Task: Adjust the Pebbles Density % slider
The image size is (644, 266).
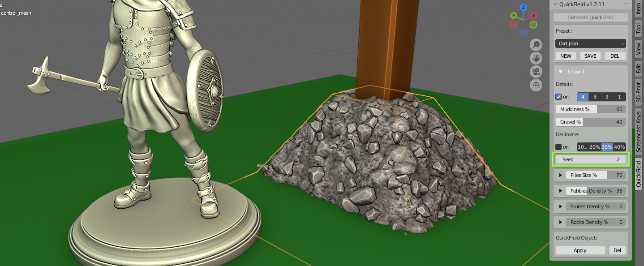Action: [x=595, y=191]
